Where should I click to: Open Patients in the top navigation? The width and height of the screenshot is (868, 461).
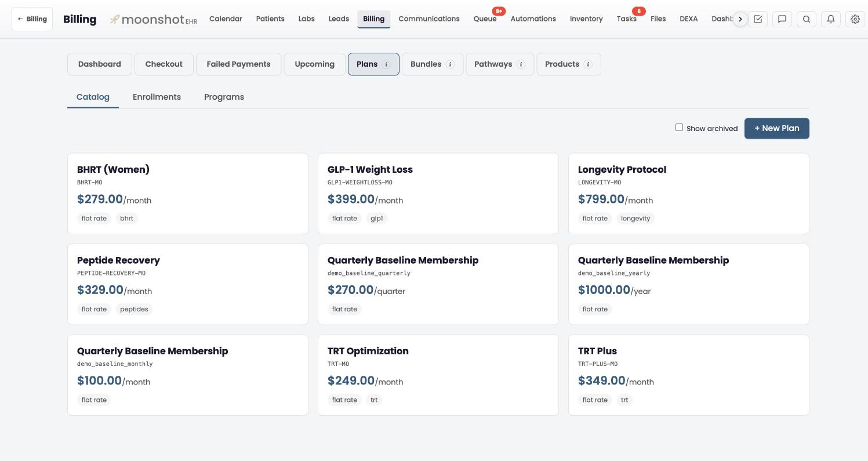coord(270,19)
